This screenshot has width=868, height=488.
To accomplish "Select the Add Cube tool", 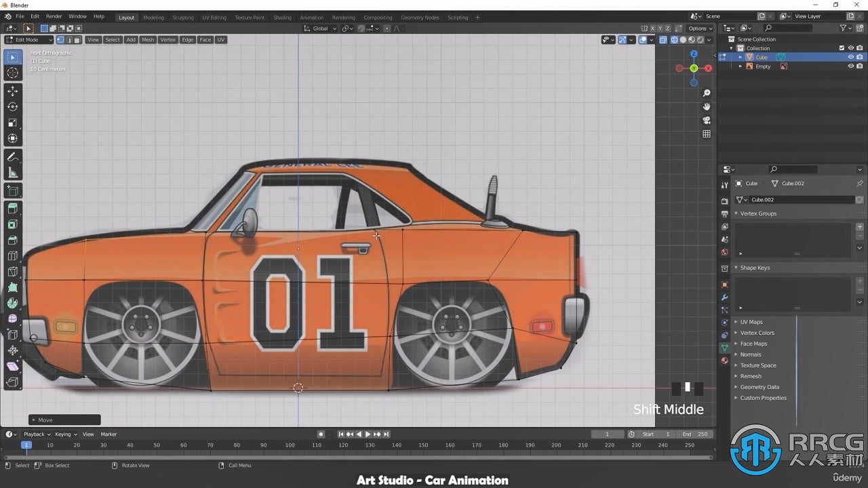I will (x=12, y=190).
